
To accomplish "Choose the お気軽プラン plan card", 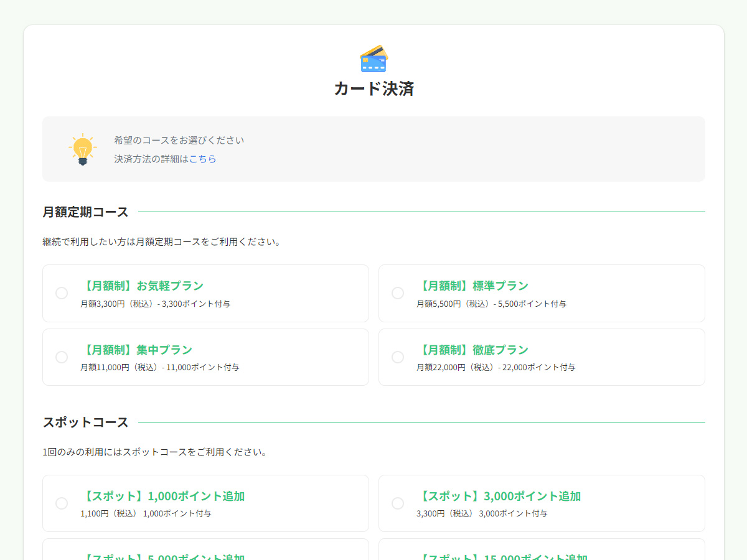I will [x=205, y=293].
